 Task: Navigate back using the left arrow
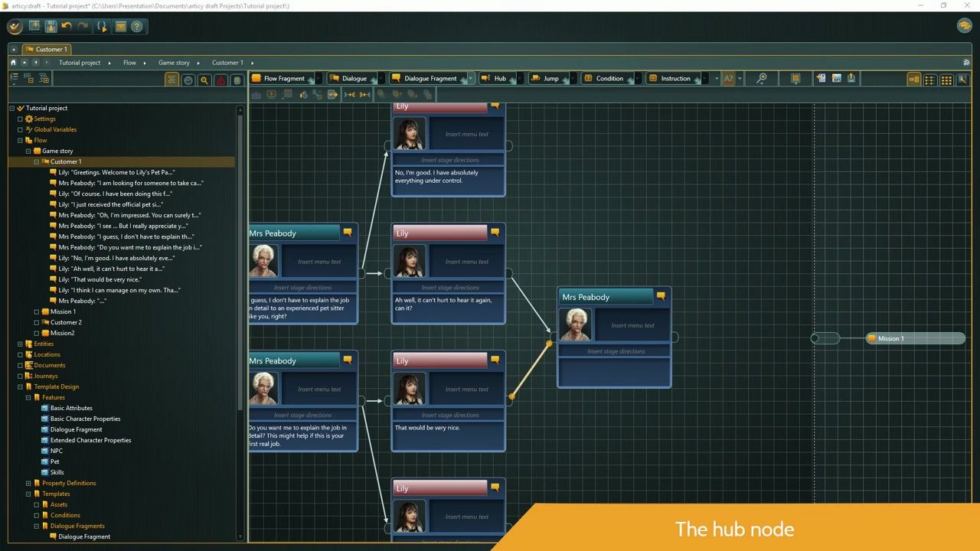35,63
